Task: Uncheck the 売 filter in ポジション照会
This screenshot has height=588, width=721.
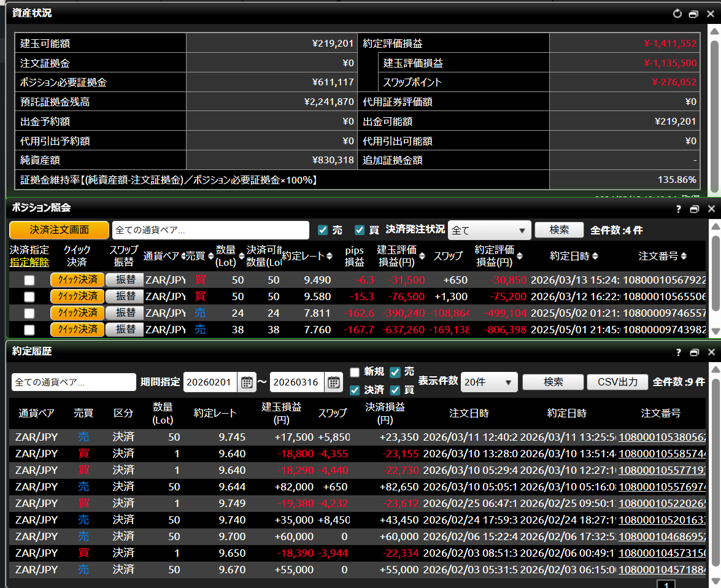Action: 323,230
